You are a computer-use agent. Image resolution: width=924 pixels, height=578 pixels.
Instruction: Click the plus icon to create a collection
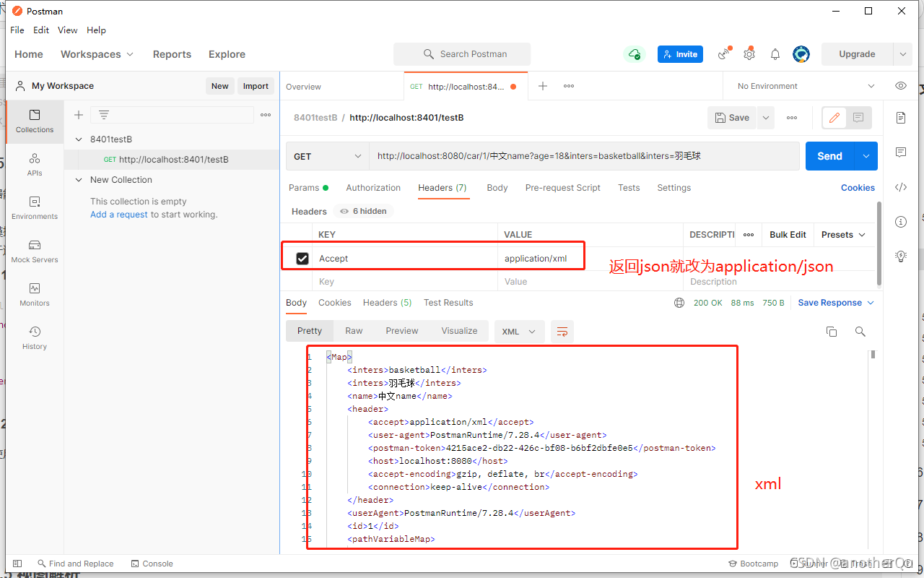(x=79, y=115)
